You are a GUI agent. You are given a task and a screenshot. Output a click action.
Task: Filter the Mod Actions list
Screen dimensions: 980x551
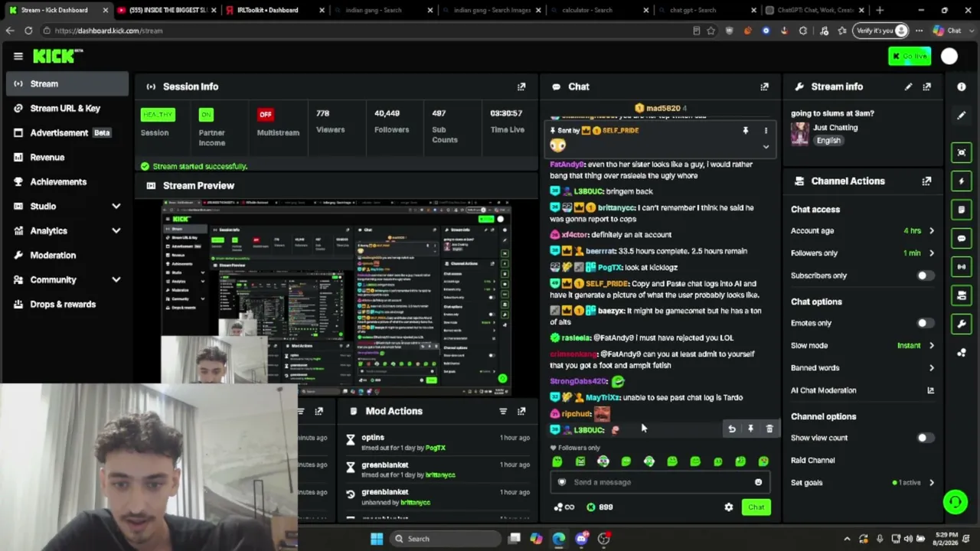coord(503,411)
